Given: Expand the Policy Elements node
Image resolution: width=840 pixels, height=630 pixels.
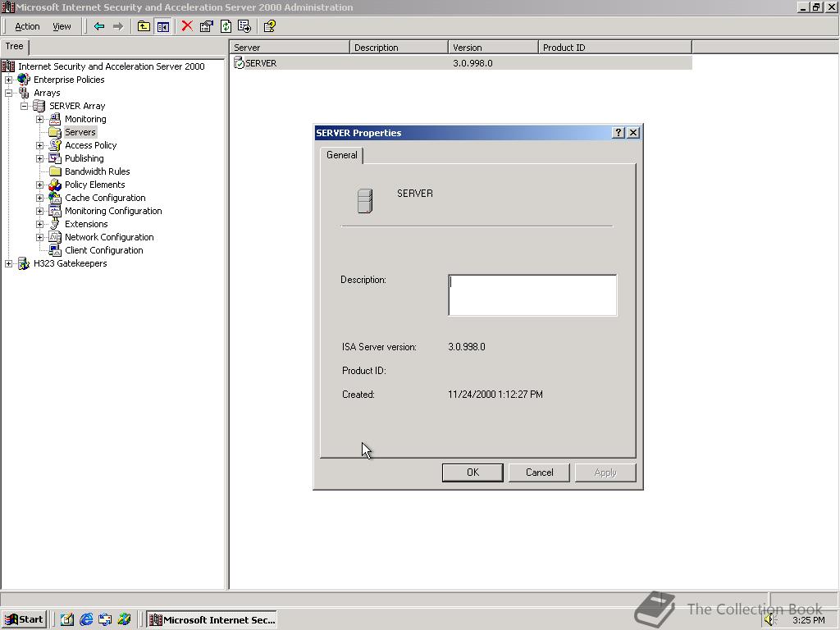Looking at the screenshot, I should coord(39,185).
